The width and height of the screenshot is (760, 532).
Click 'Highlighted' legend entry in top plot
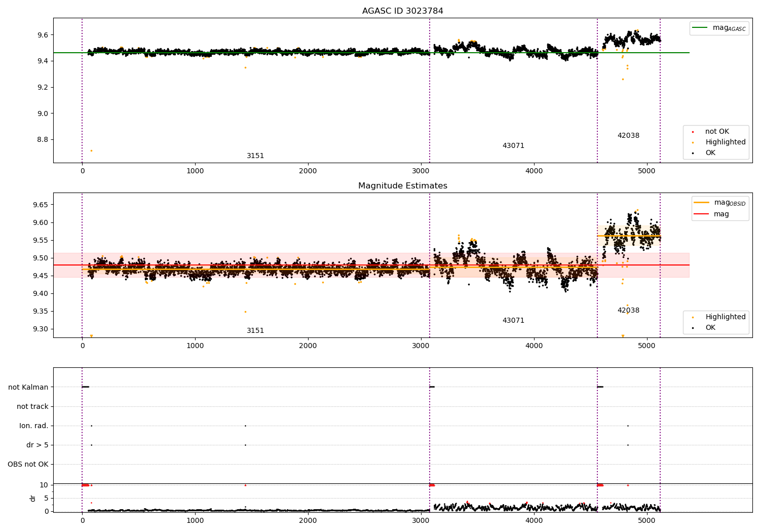pos(719,142)
